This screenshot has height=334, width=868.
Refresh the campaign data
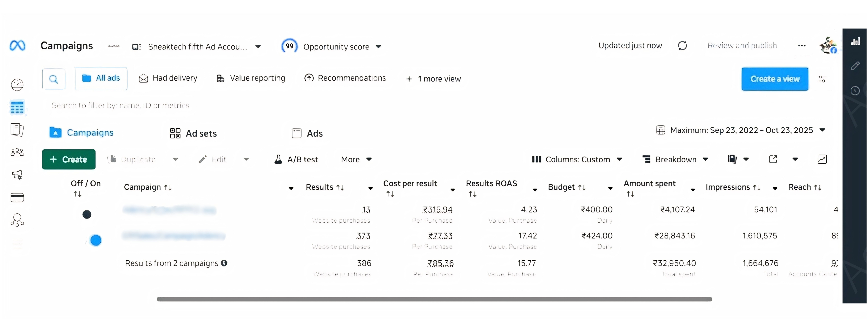tap(682, 46)
